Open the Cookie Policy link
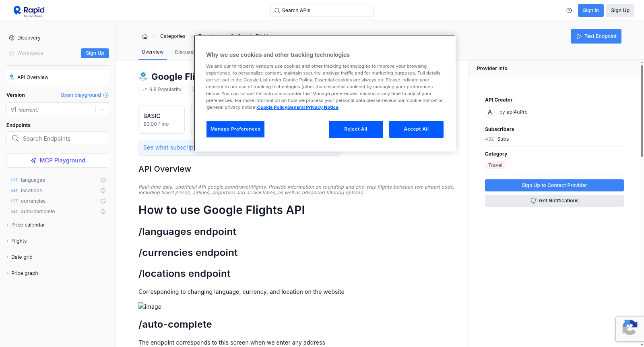The image size is (644, 347). [272, 108]
